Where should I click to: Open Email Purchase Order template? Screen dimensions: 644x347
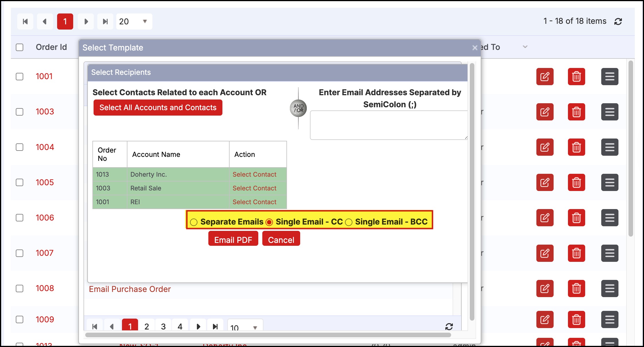click(130, 289)
